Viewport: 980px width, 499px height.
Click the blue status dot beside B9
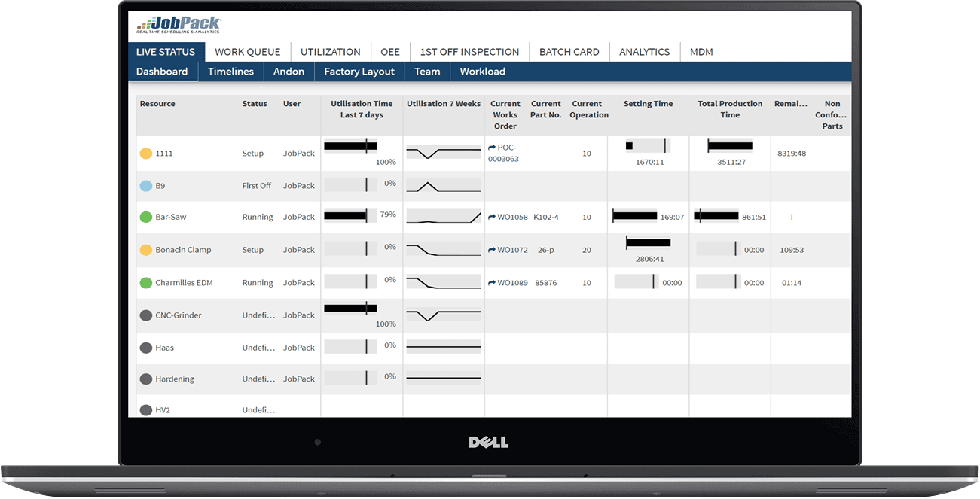pos(146,186)
